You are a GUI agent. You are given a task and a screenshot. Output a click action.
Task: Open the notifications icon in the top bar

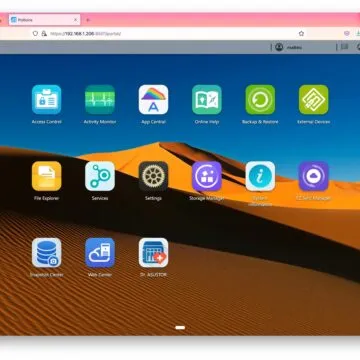pyautogui.click(x=345, y=47)
